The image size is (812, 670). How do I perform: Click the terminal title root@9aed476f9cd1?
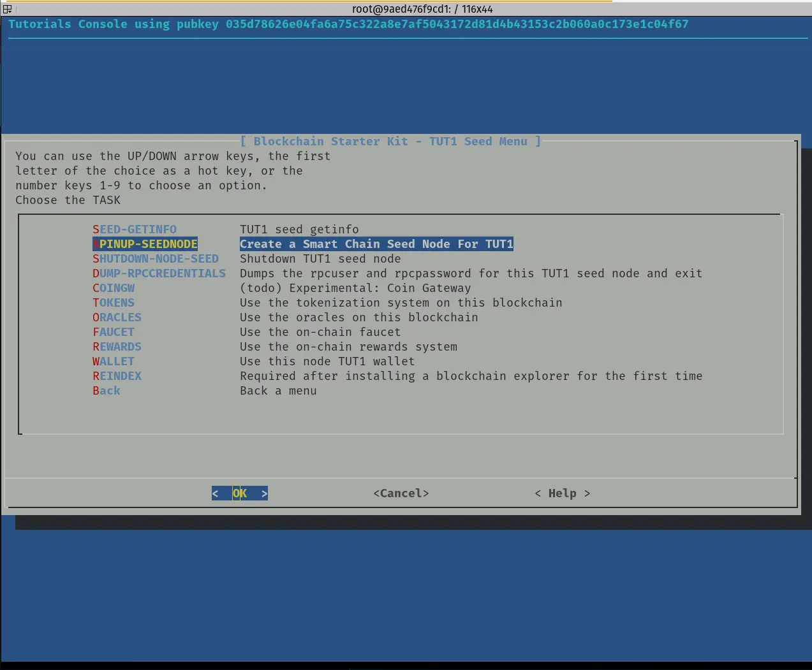tap(422, 9)
